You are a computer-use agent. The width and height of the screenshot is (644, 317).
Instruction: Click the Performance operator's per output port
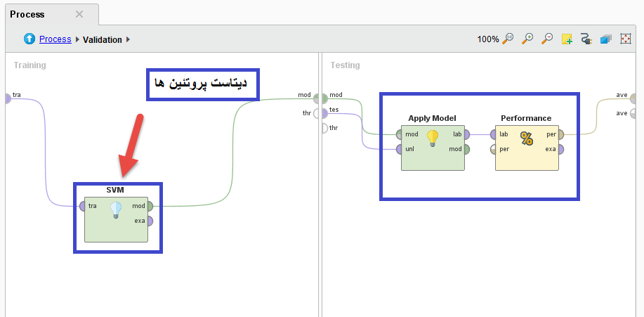560,134
